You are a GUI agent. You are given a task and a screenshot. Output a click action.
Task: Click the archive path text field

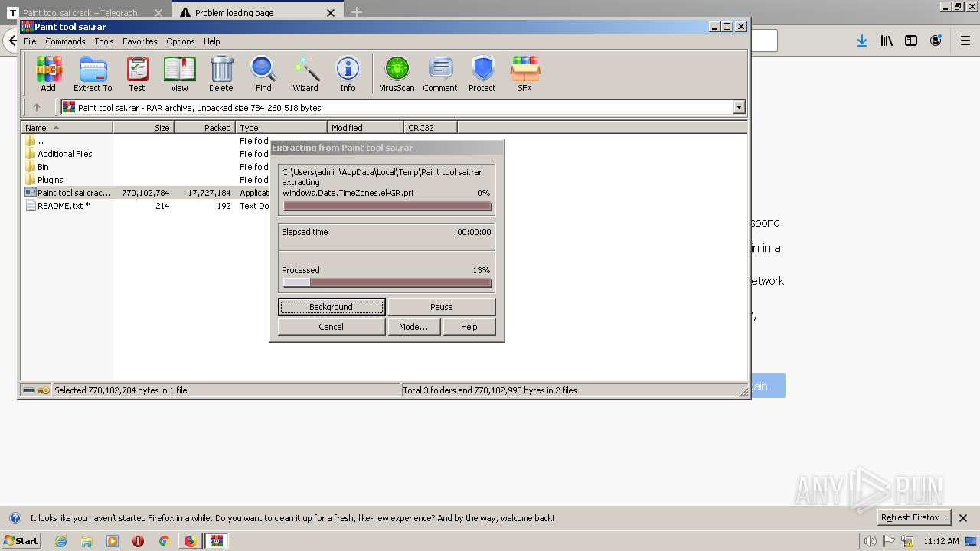click(398, 108)
